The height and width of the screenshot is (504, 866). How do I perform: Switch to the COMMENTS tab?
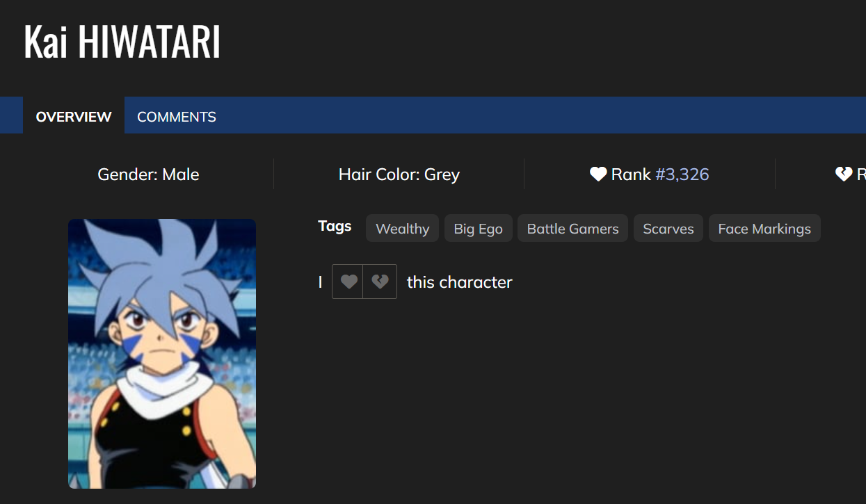tap(177, 117)
